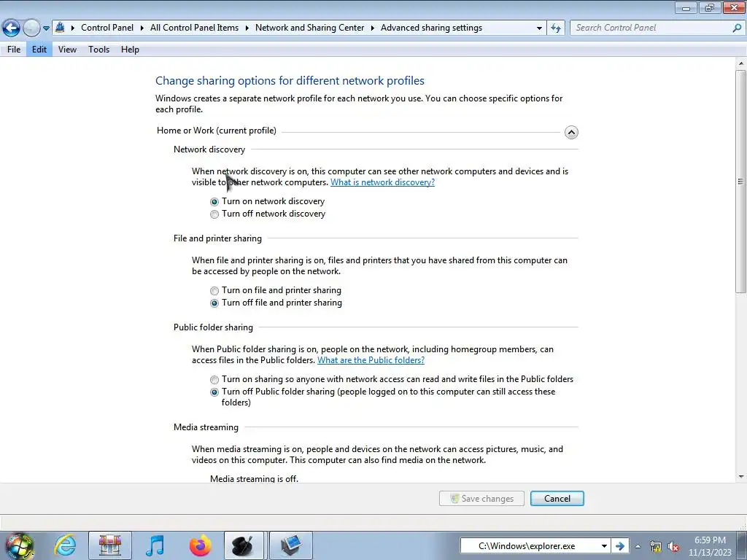Open the music note taskbar app
This screenshot has height=560, width=747.
coord(155,545)
